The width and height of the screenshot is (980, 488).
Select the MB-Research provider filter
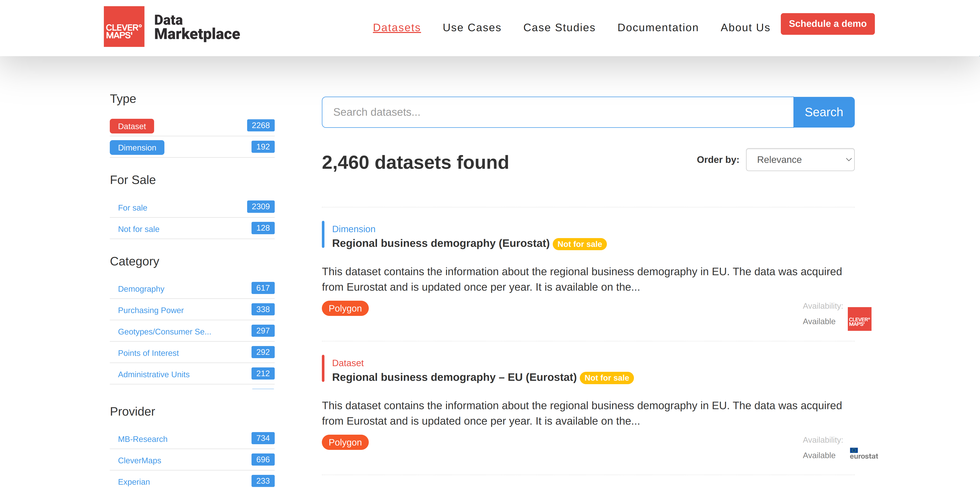(x=142, y=439)
